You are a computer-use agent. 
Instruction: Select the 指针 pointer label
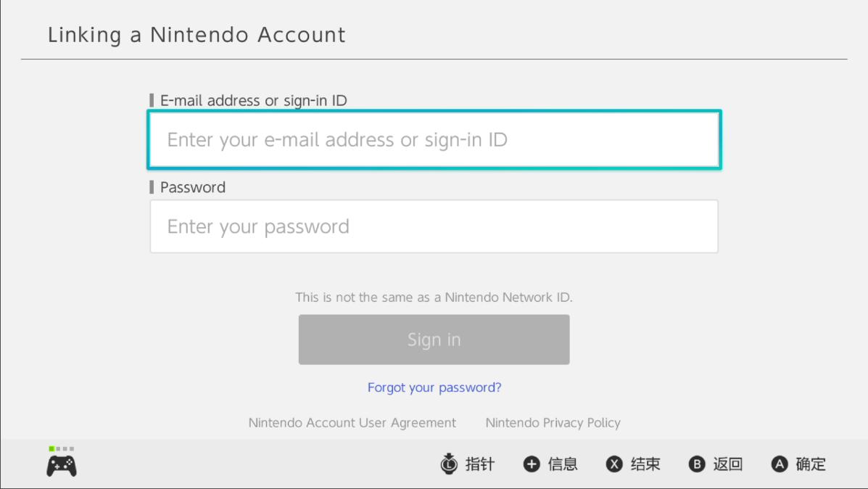(479, 464)
